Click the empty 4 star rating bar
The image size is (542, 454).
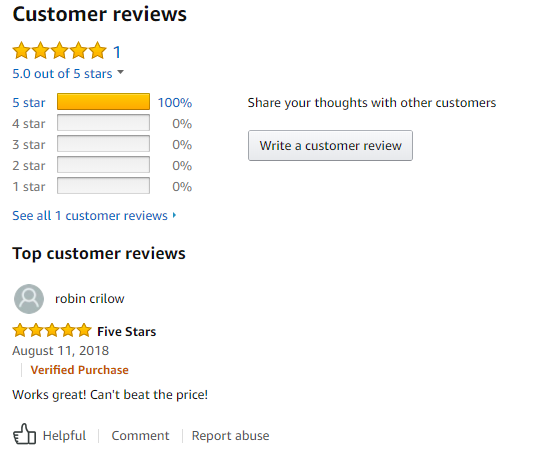pos(103,123)
